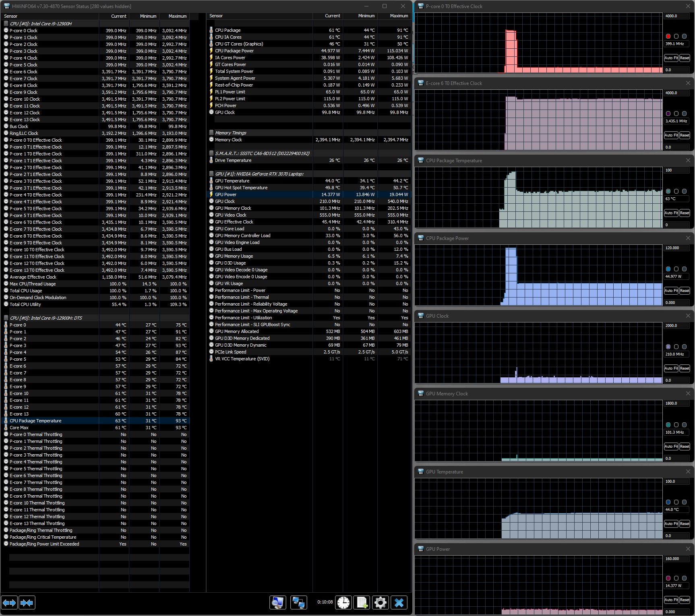
Task: Select the Average Effective Clock row
Action: coord(96,277)
